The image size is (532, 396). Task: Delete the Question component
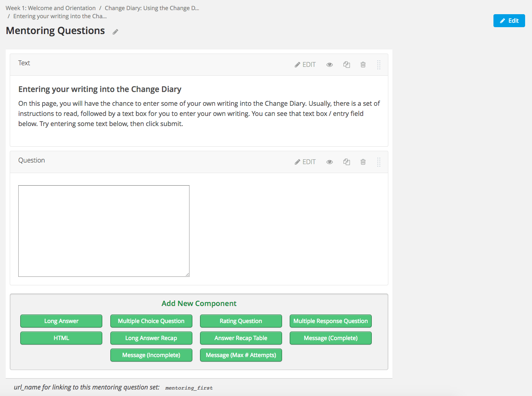363,161
